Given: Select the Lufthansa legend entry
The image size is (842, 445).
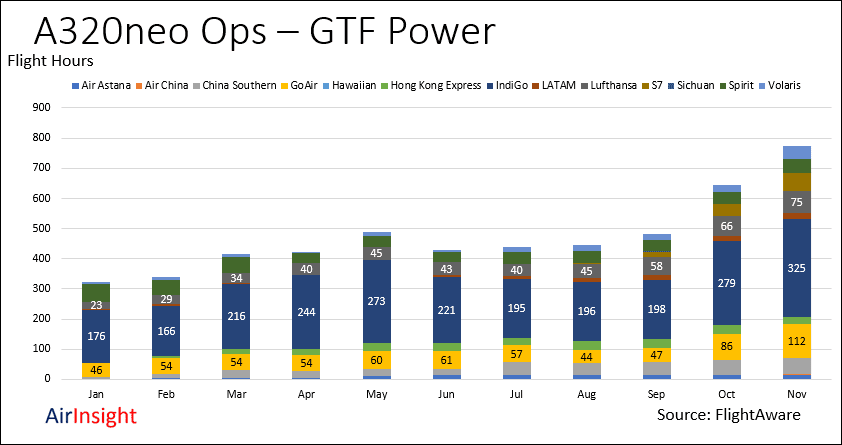Looking at the screenshot, I should click(595, 86).
